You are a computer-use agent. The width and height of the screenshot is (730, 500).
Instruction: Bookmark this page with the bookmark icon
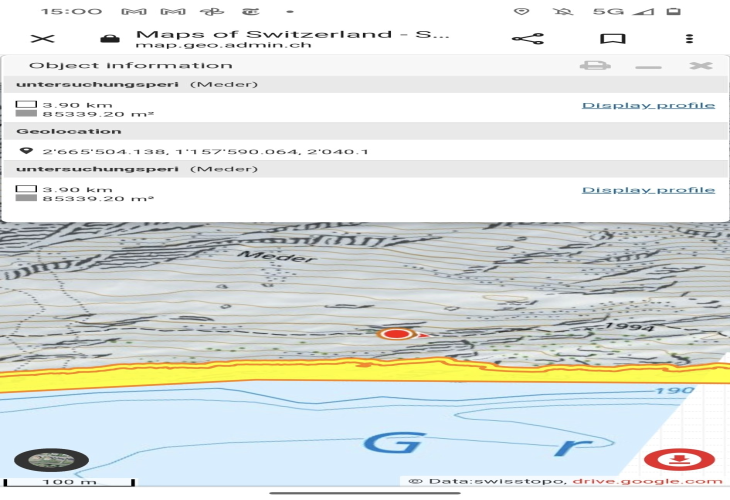(611, 39)
